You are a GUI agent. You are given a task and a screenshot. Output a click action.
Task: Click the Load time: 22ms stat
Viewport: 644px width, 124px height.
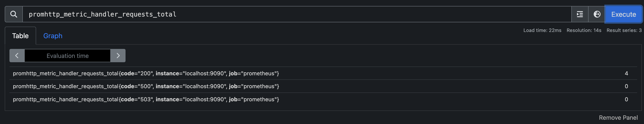coord(542,30)
